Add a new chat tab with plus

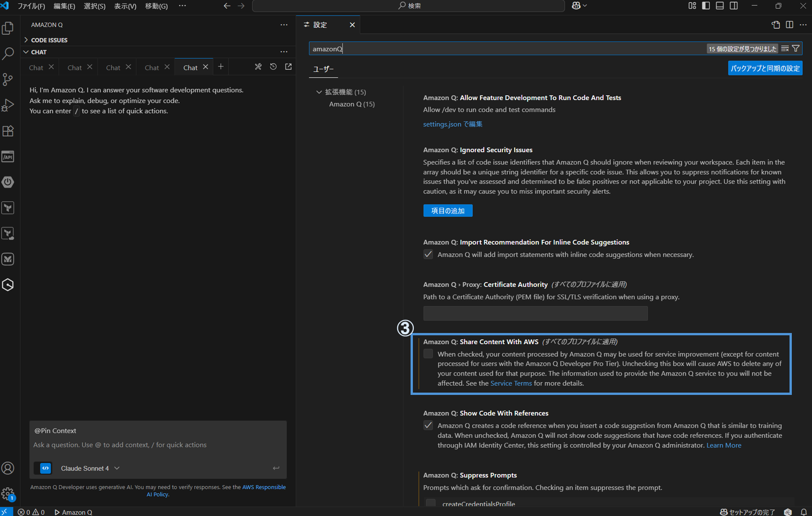click(221, 67)
